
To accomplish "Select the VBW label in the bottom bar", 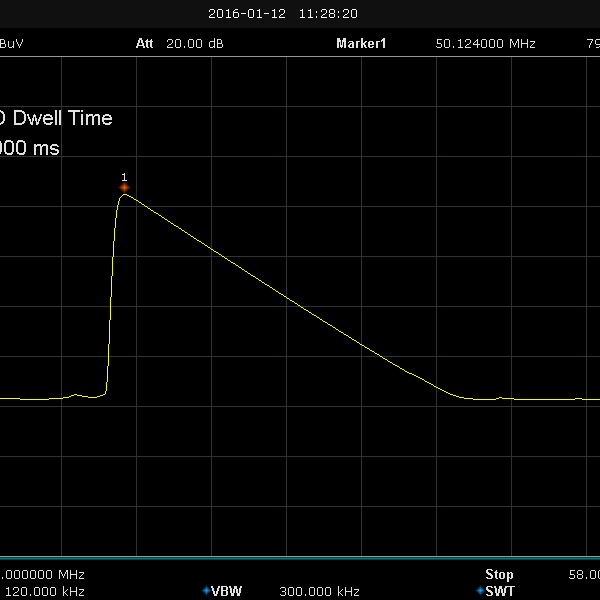I will point(227,591).
